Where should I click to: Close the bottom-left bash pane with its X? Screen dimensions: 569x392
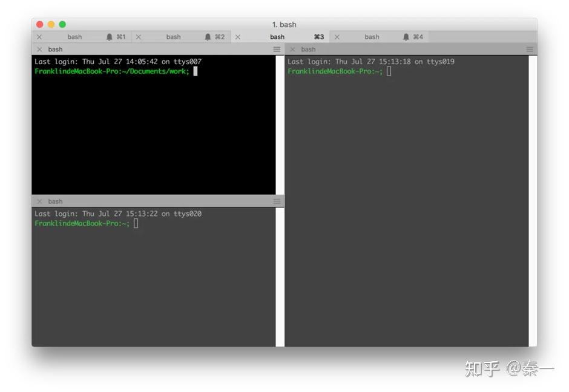pos(39,201)
